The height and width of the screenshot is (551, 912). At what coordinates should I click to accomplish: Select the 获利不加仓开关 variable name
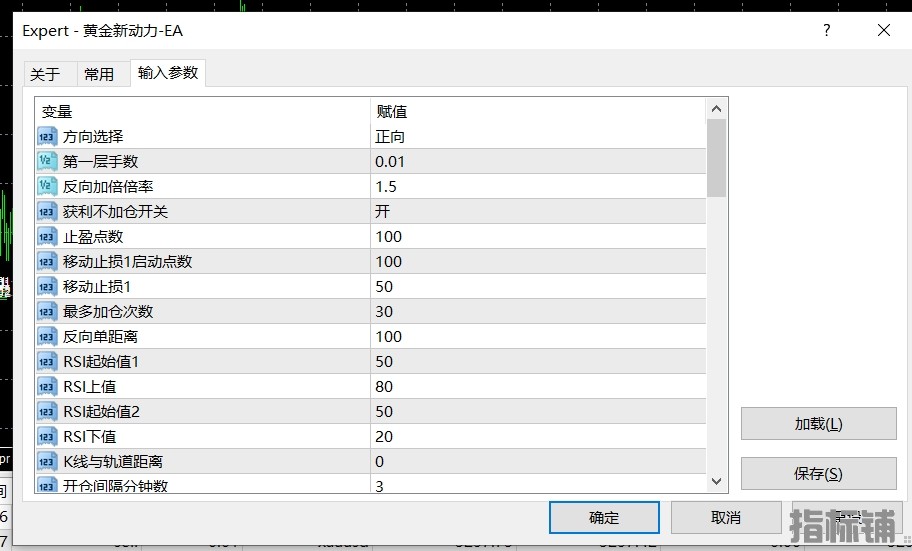click(x=116, y=212)
